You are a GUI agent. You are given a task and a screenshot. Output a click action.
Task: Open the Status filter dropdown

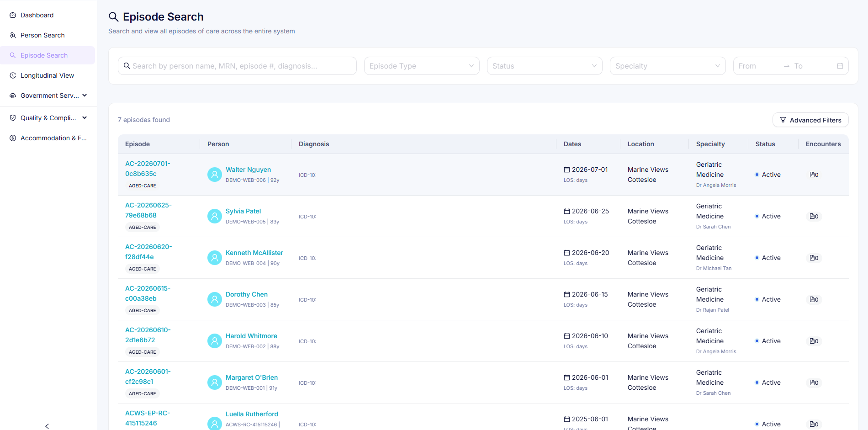pos(545,66)
